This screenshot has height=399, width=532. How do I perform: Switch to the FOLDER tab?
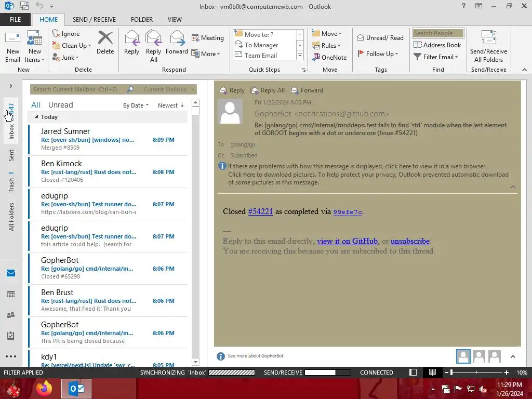click(142, 19)
